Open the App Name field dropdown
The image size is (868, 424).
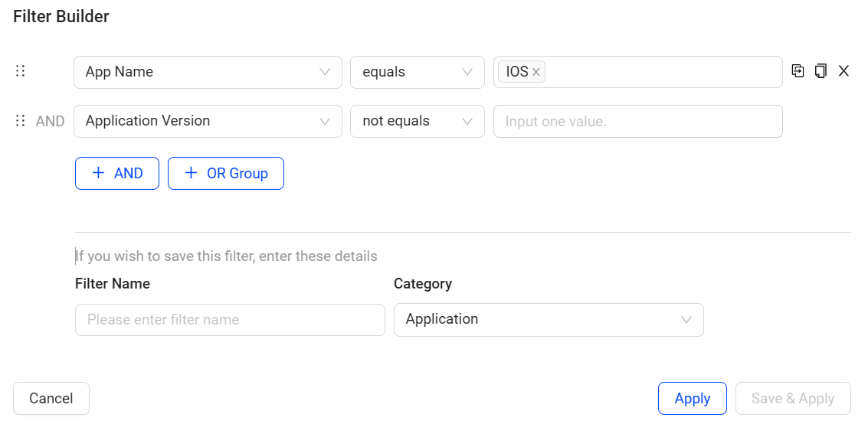[208, 72]
